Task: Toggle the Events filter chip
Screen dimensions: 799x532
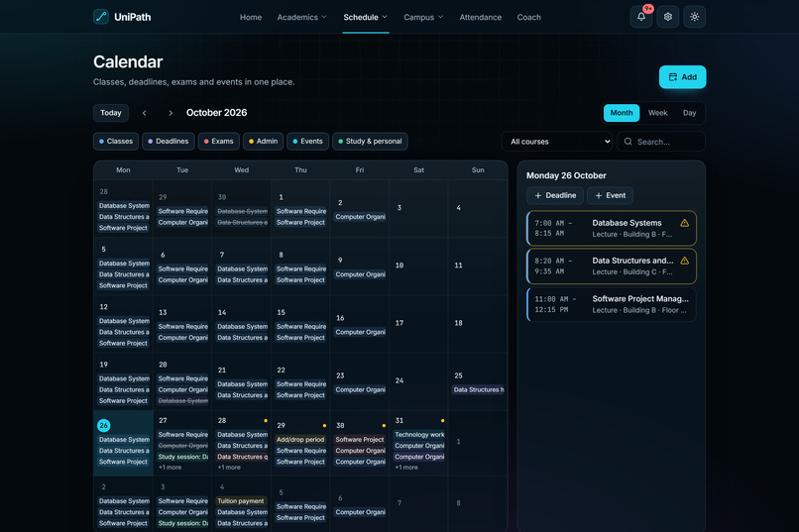Action: pyautogui.click(x=307, y=141)
